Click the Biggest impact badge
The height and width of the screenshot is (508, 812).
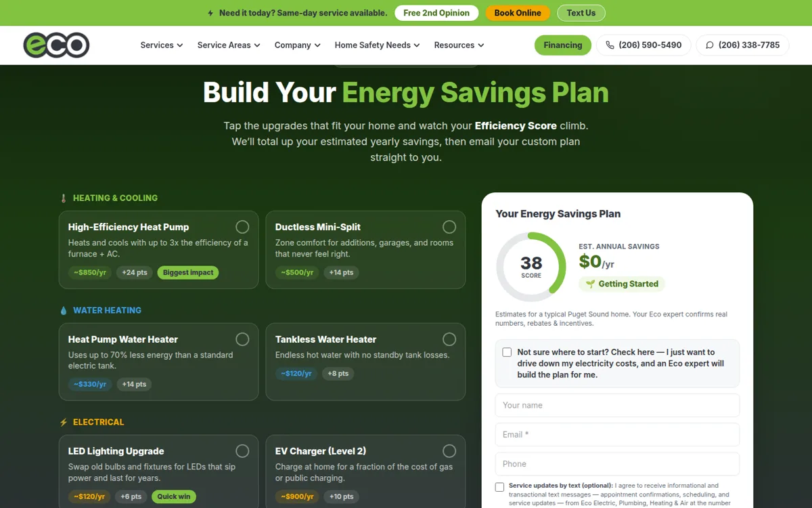188,272
